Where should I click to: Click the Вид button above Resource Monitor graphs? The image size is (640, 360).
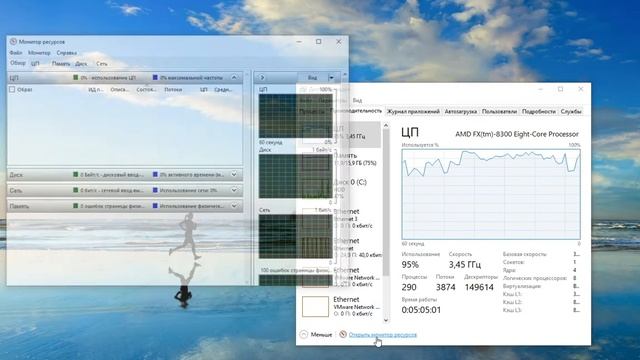(x=312, y=78)
